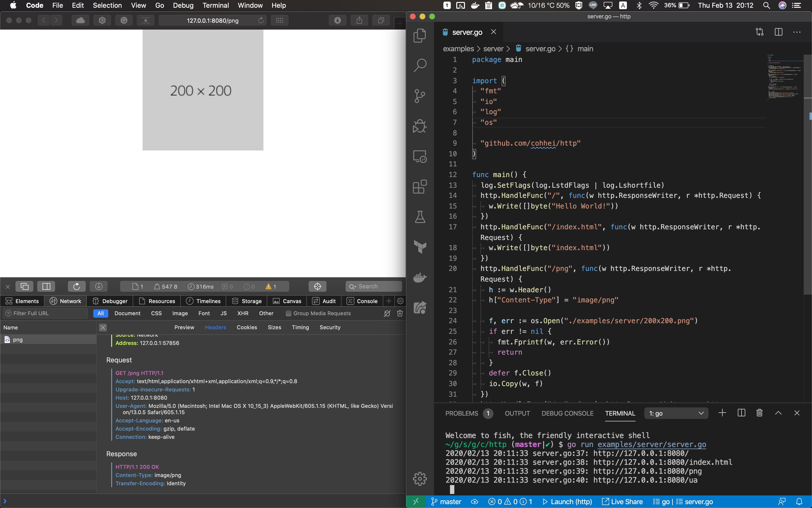Open Extensions view in VS Code

tap(420, 187)
